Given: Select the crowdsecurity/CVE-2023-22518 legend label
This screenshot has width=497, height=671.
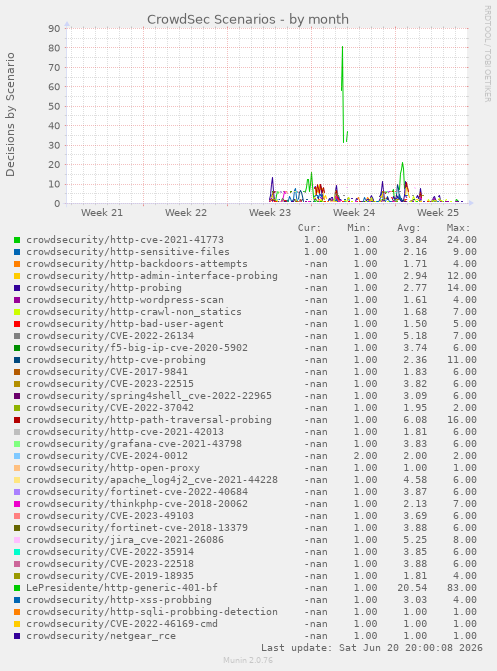Looking at the screenshot, I should [x=110, y=564].
